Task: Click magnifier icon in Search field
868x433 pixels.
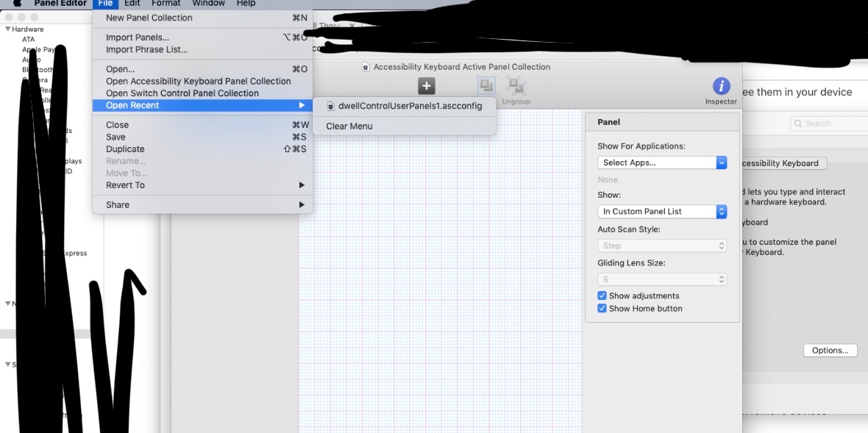Action: [798, 124]
